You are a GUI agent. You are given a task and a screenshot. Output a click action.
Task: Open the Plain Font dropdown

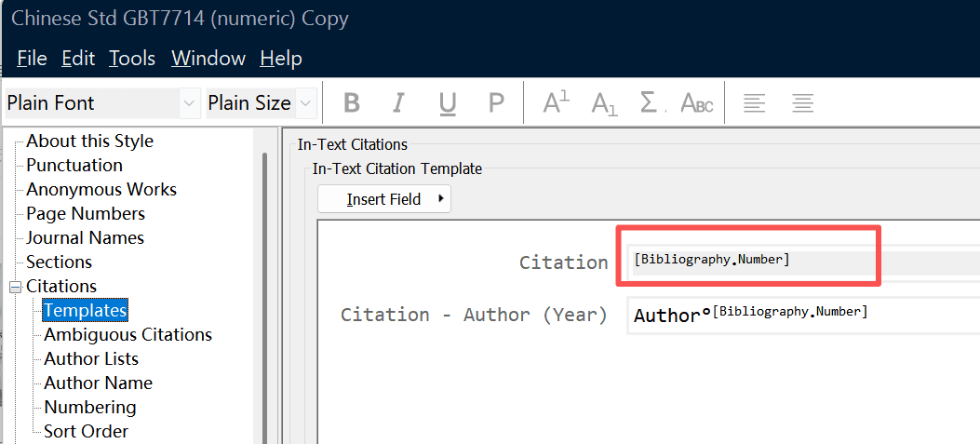(190, 103)
